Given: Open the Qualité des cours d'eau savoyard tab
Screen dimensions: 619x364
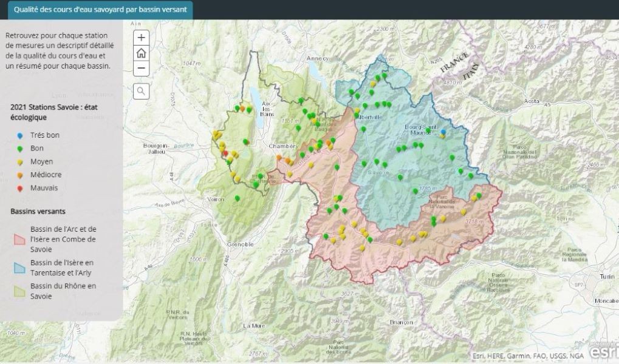Looking at the screenshot, I should point(100,10).
